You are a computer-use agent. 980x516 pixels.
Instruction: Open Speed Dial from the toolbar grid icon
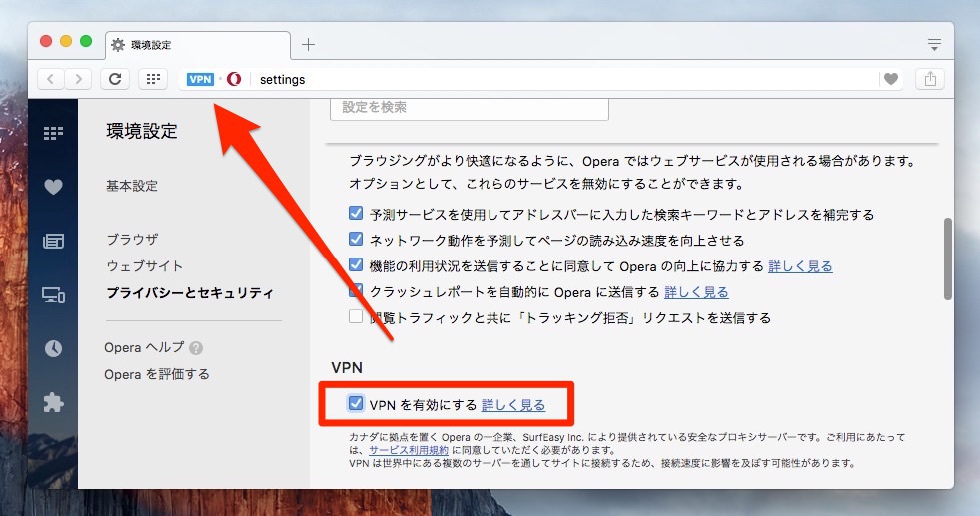click(x=153, y=79)
